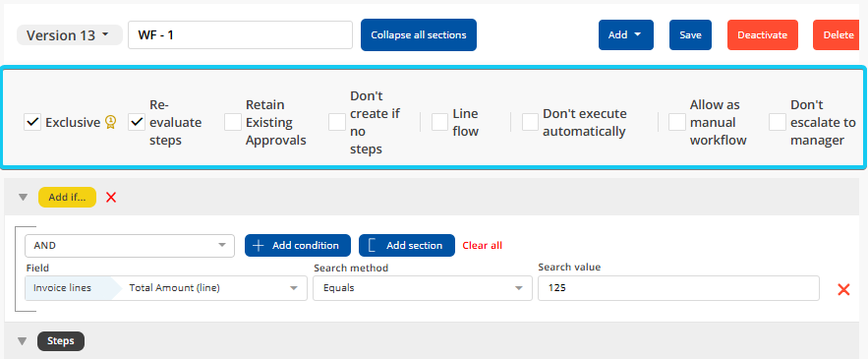The width and height of the screenshot is (868, 359).
Task: Deactivate the workflow
Action: pos(762,34)
